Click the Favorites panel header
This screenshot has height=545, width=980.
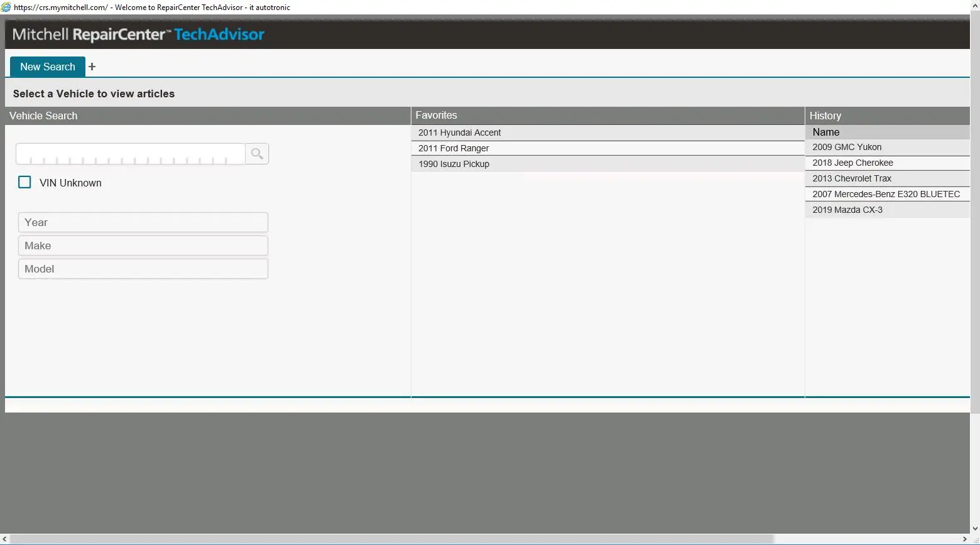coord(607,116)
